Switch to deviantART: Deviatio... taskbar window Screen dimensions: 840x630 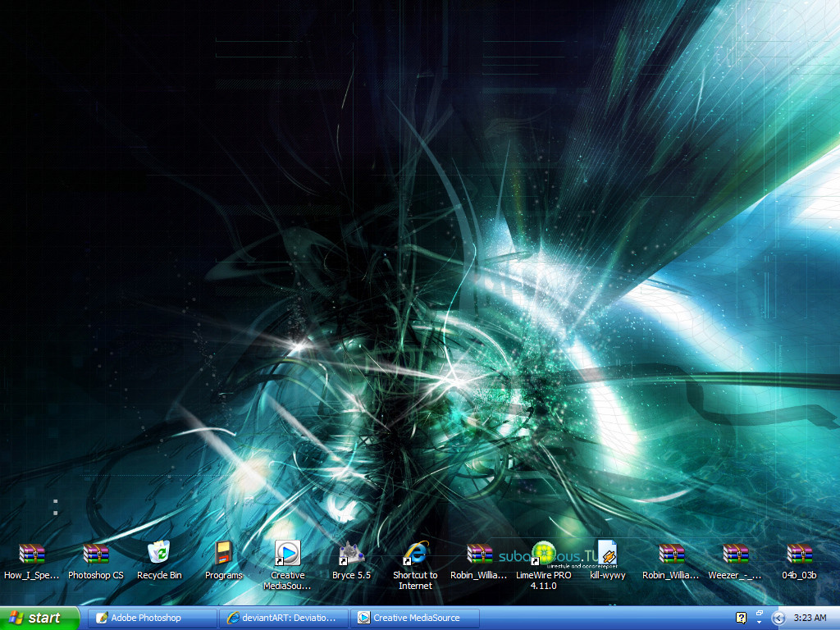point(283,618)
